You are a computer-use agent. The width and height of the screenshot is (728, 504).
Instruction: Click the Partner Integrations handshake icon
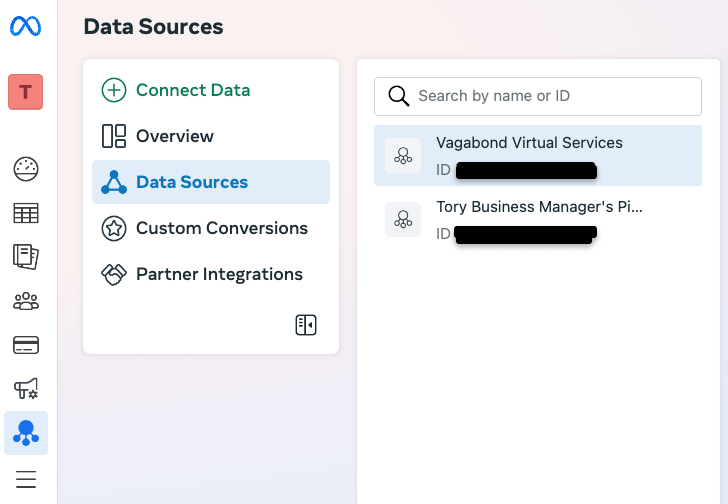click(x=114, y=274)
